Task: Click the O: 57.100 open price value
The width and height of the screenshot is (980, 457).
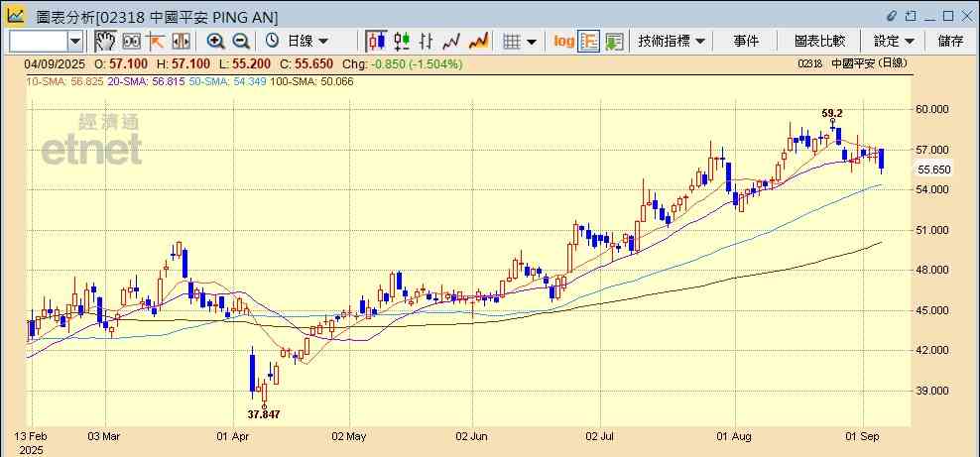Action: 121,64
